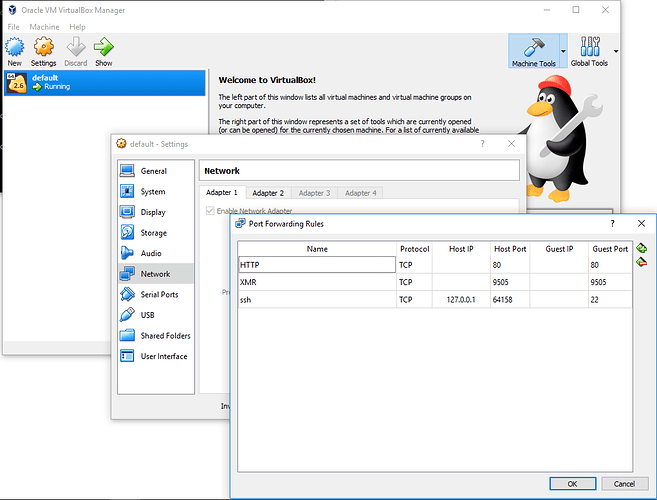Click host port 80 of HTTP rule
657x500 pixels.
pos(510,265)
